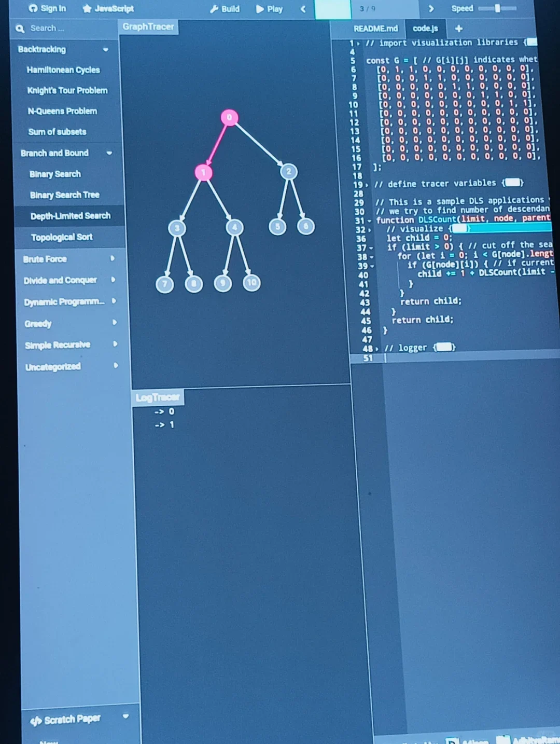The height and width of the screenshot is (744, 560).
Task: Select the GraphTracer tab
Action: [x=148, y=26]
